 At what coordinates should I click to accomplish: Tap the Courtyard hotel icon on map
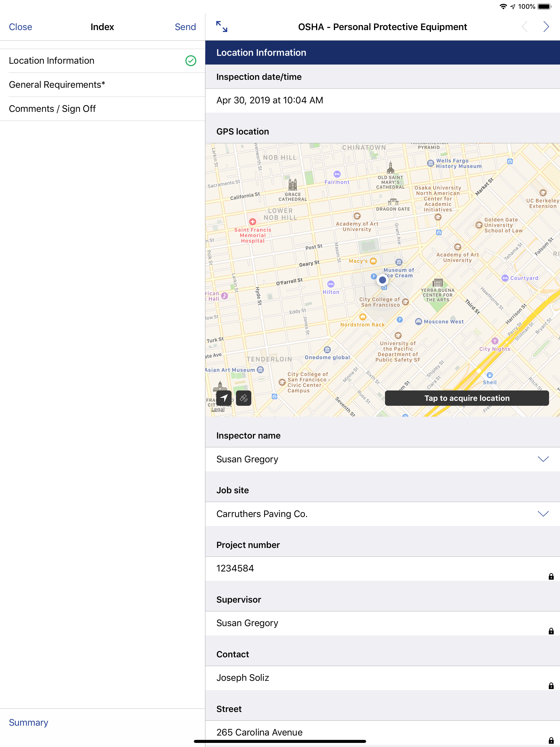[x=505, y=278]
